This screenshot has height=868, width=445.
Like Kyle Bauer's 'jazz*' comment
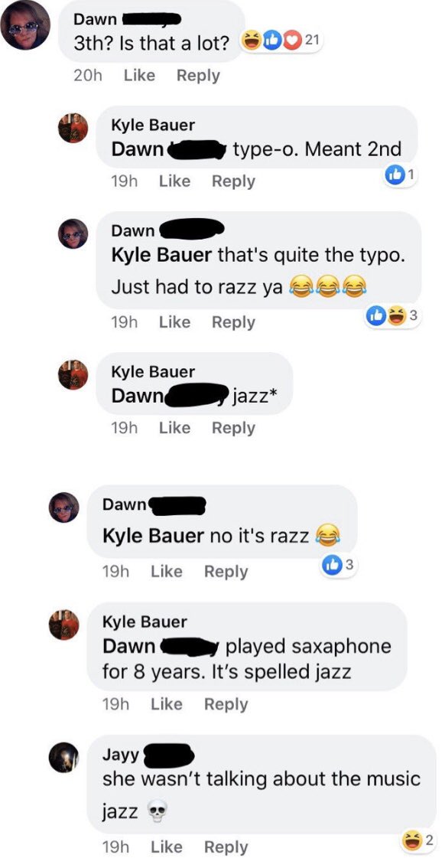(x=174, y=427)
